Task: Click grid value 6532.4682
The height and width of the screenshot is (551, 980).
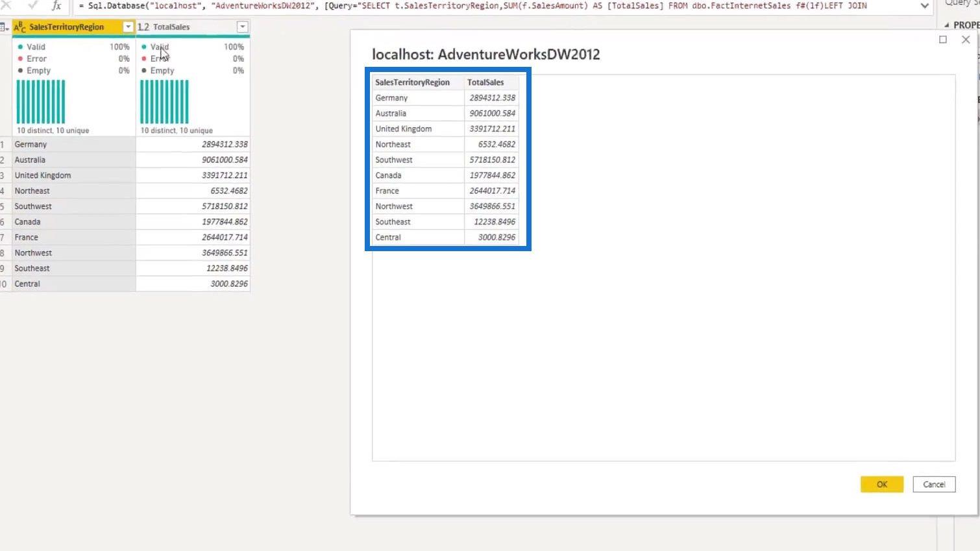Action: pyautogui.click(x=193, y=191)
